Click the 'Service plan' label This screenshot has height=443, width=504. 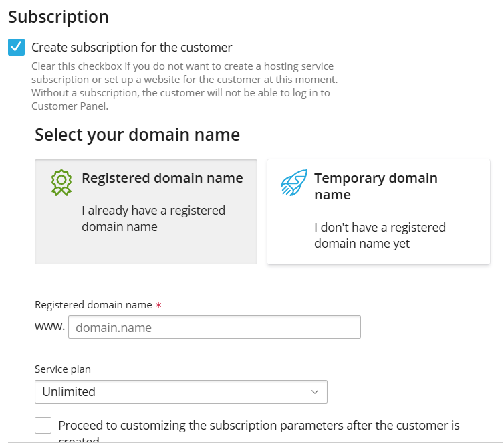click(63, 369)
